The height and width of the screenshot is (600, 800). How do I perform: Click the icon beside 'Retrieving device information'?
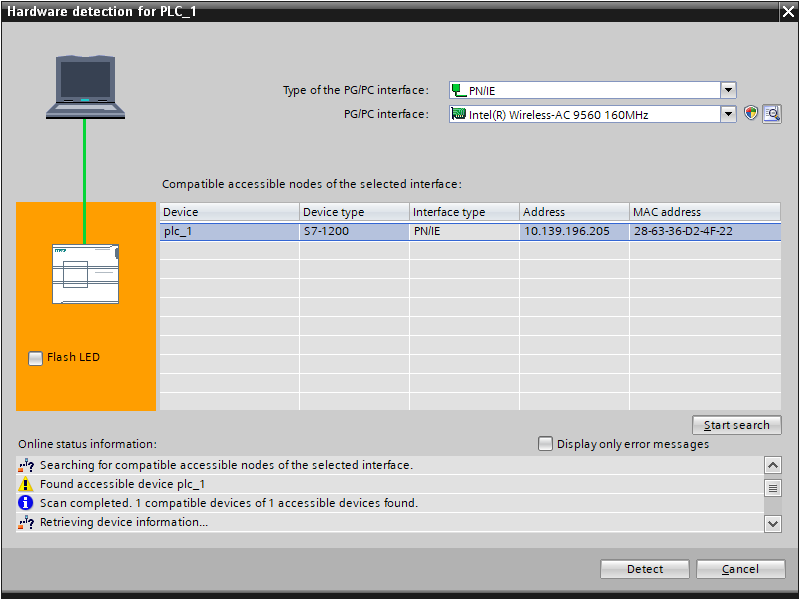pos(26,522)
